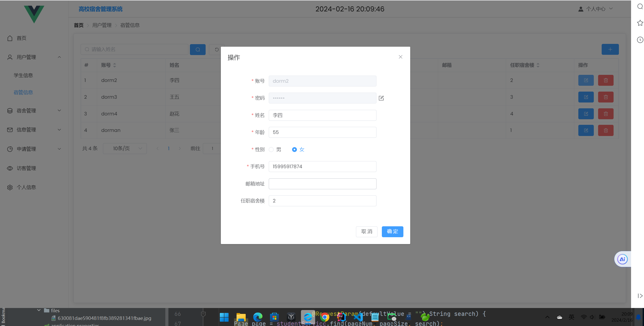Close the 操作 dialog with the X icon
The width and height of the screenshot is (644, 326).
[x=400, y=57]
